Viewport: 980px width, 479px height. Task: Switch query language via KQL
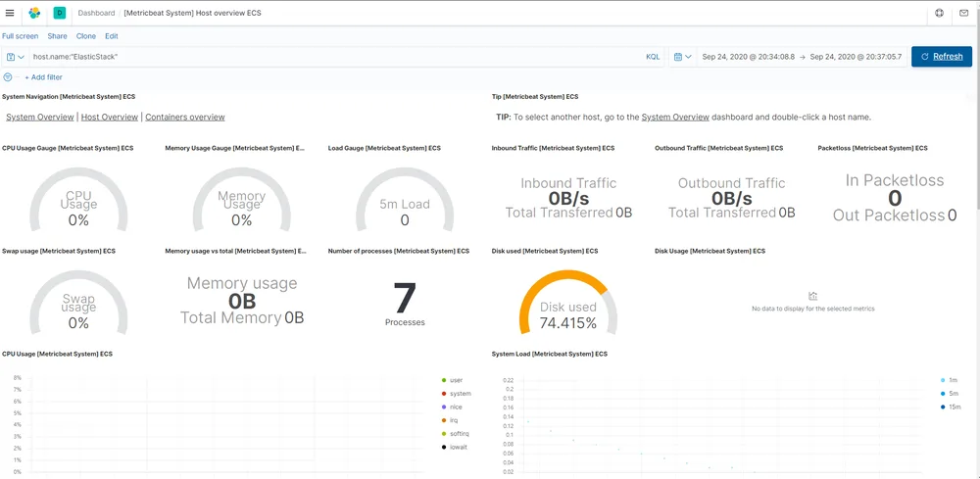[x=653, y=57]
